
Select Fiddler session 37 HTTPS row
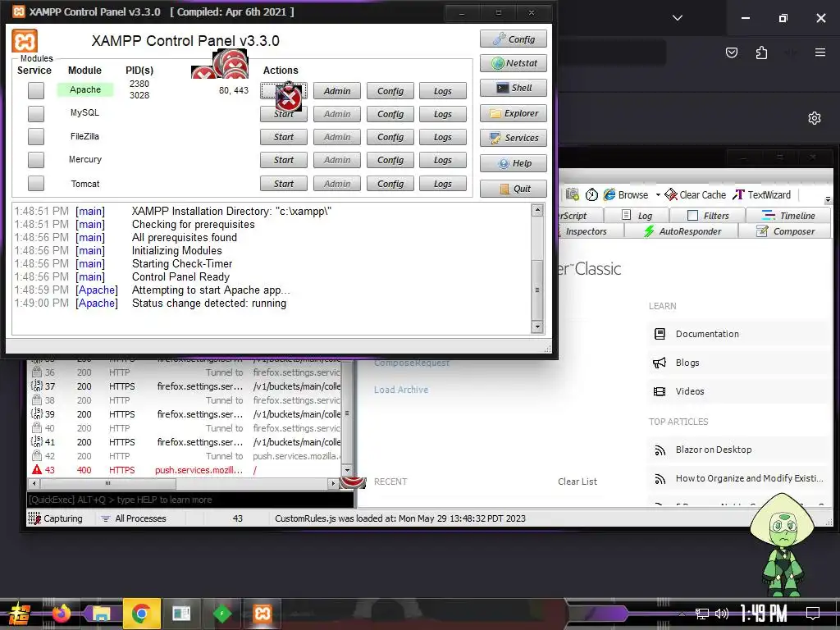tap(185, 386)
